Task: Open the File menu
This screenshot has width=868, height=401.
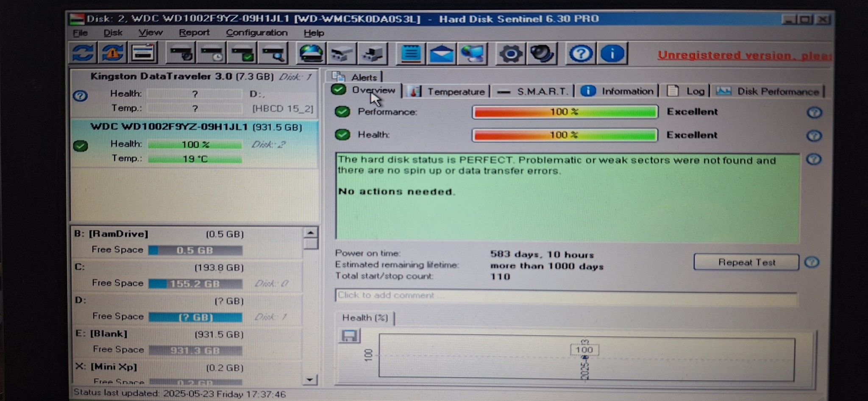Action: point(80,33)
